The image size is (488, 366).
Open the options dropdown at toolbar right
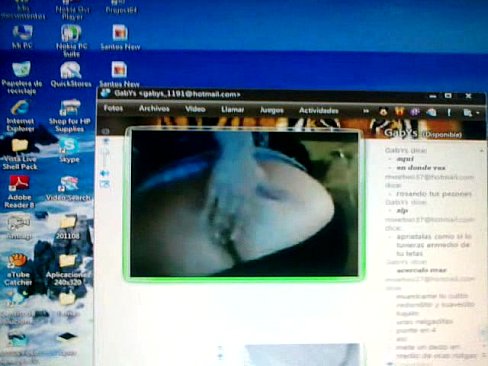(x=471, y=113)
